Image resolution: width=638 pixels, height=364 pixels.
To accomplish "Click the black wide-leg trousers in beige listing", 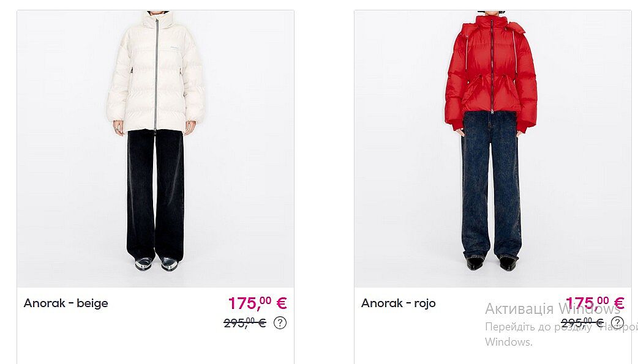I will click(156, 195).
